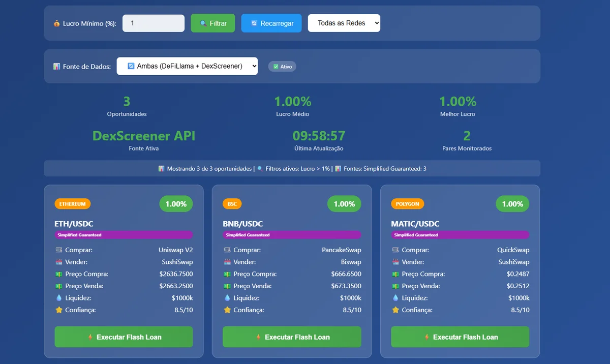Click the Vender icon on the BNB/USDC card
The width and height of the screenshot is (610, 364).
[x=227, y=262]
